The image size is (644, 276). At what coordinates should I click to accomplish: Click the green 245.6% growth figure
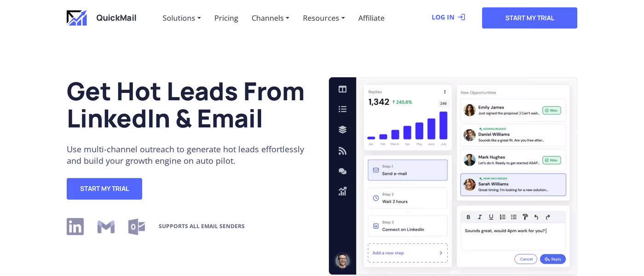point(402,102)
